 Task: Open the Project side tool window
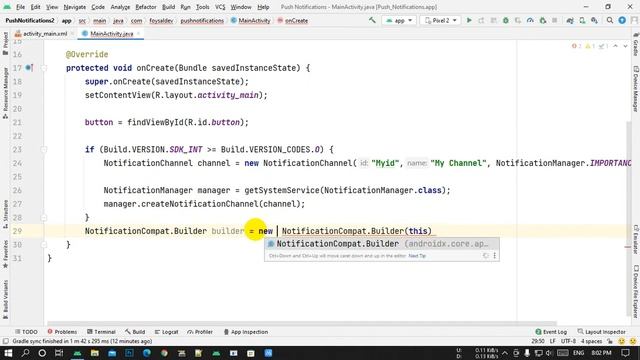[5, 44]
